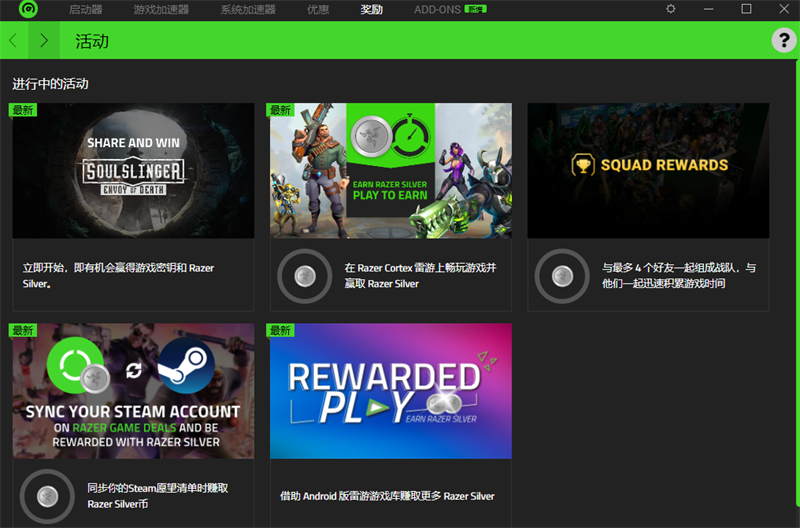This screenshot has height=528, width=800.
Task: Open the help question mark button
Action: click(784, 40)
